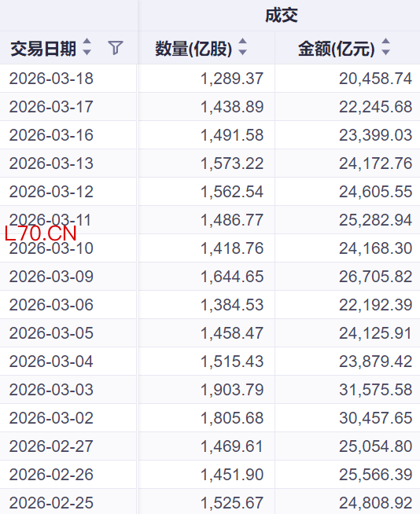This screenshot has height=514, width=420.
Task: Click volume value 1,418.76
Action: pyautogui.click(x=232, y=248)
